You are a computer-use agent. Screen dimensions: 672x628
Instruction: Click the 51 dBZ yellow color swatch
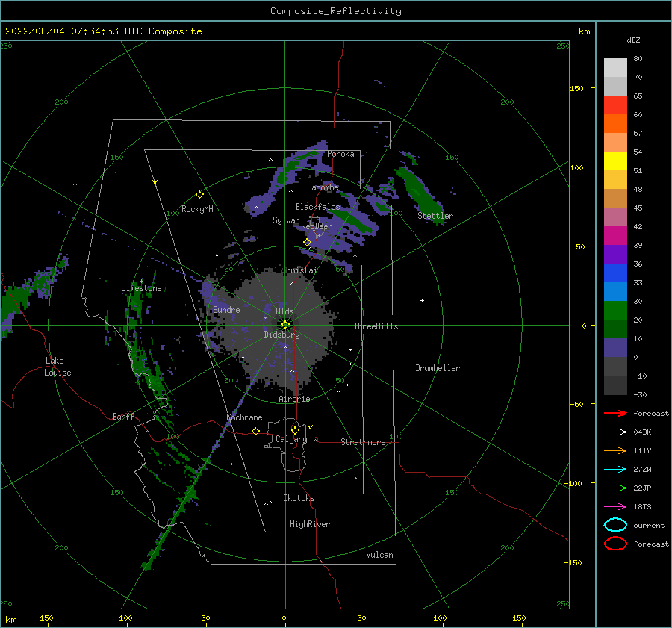tap(615, 161)
